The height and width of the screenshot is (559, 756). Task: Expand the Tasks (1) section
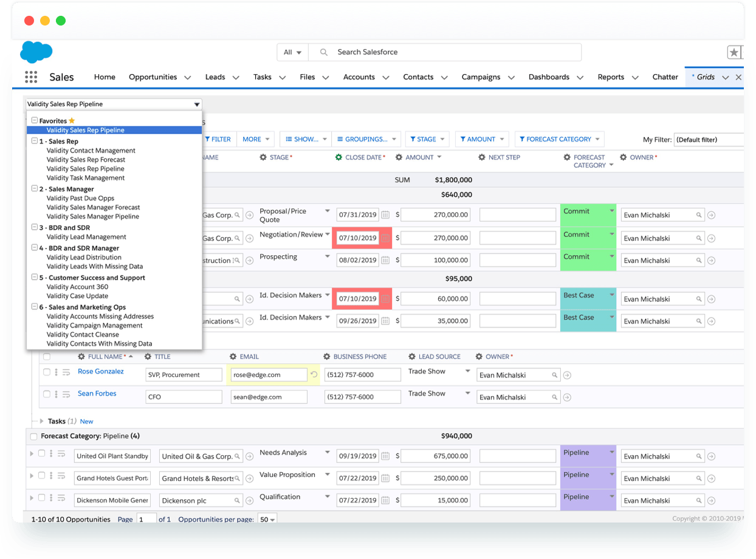[41, 421]
